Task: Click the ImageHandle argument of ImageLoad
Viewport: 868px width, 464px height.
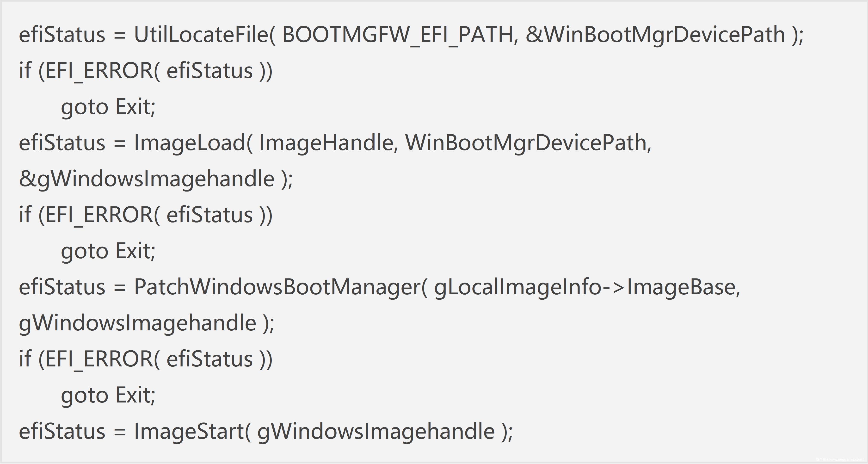Action: [326, 142]
